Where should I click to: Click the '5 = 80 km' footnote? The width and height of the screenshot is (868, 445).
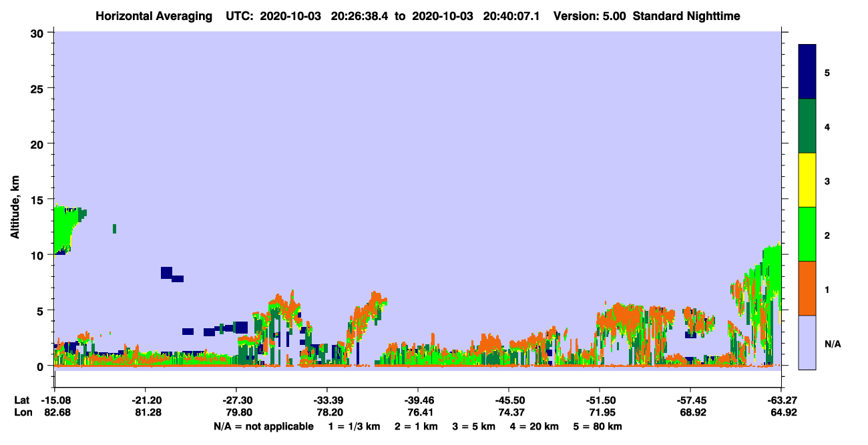pyautogui.click(x=598, y=426)
